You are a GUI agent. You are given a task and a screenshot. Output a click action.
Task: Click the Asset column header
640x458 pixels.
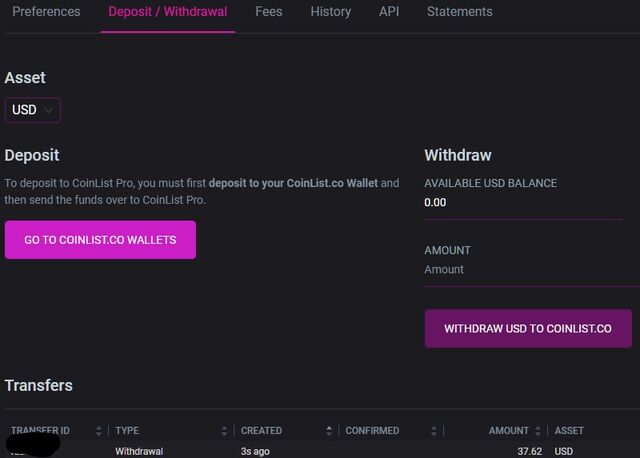pyautogui.click(x=569, y=431)
